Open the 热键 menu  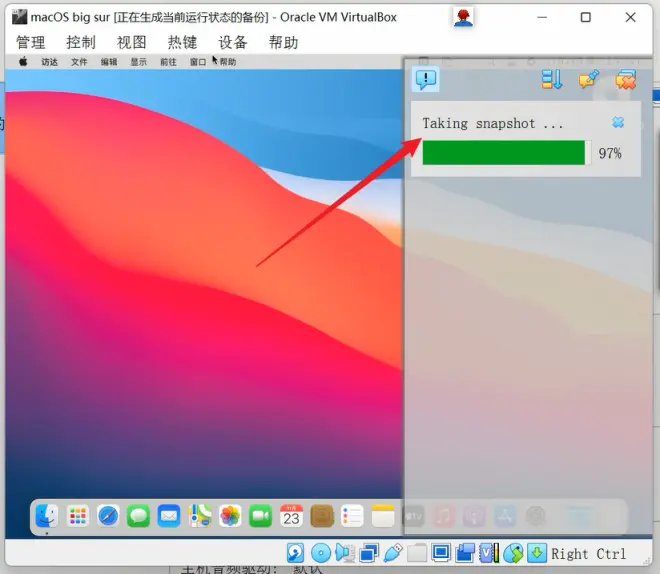coord(182,43)
